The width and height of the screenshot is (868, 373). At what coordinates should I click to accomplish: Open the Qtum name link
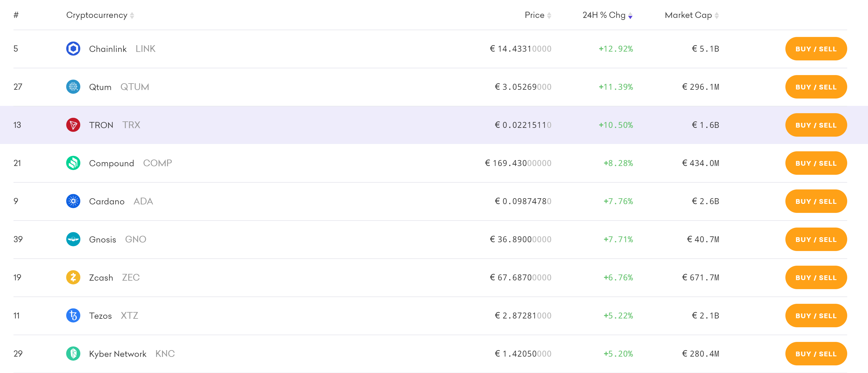100,87
